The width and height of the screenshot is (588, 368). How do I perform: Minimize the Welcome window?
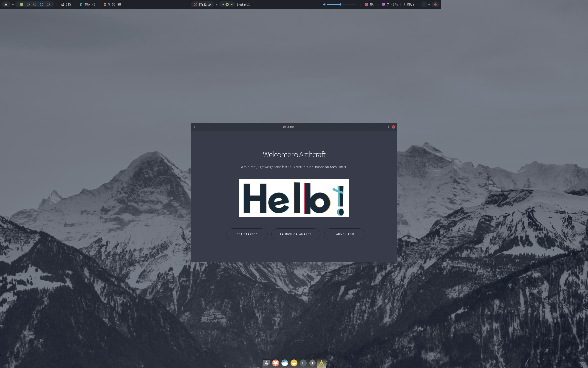point(383,127)
